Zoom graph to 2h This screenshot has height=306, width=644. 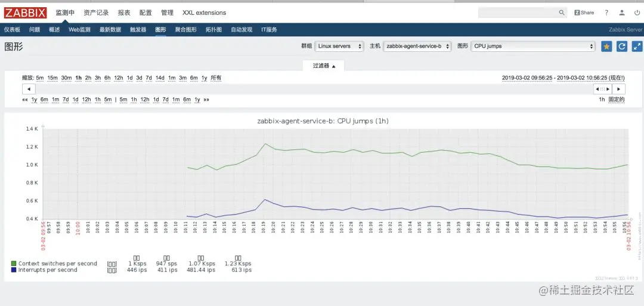coord(88,78)
